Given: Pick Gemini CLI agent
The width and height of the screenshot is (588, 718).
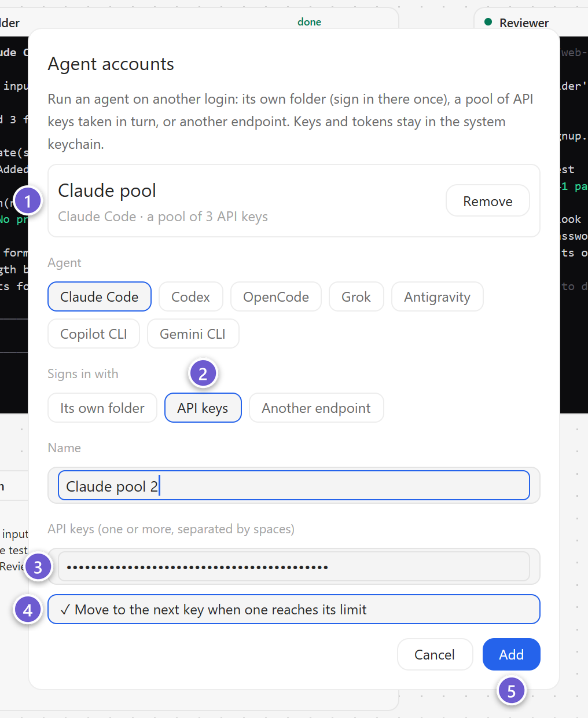Looking at the screenshot, I should tap(193, 334).
